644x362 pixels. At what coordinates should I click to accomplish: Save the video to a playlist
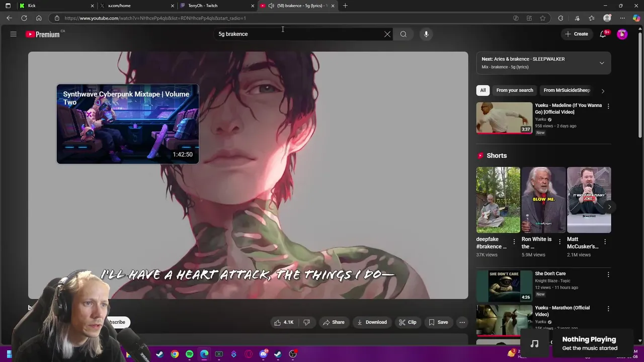438,322
